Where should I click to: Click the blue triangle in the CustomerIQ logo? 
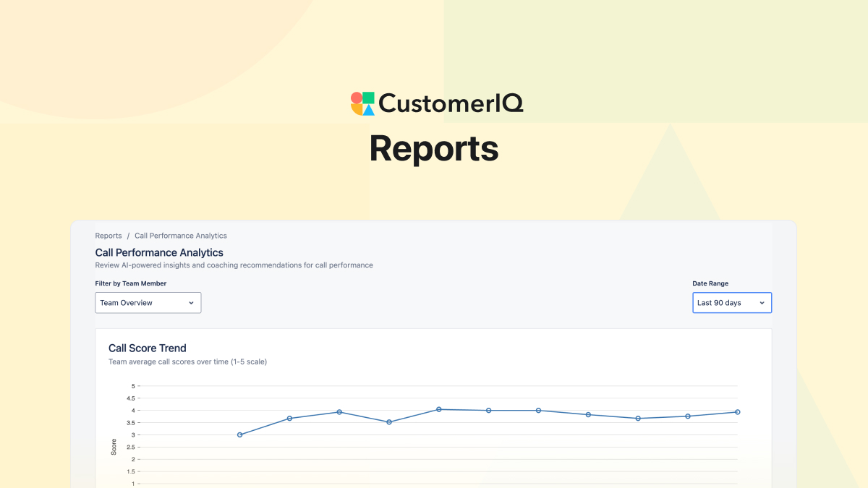[x=368, y=110]
